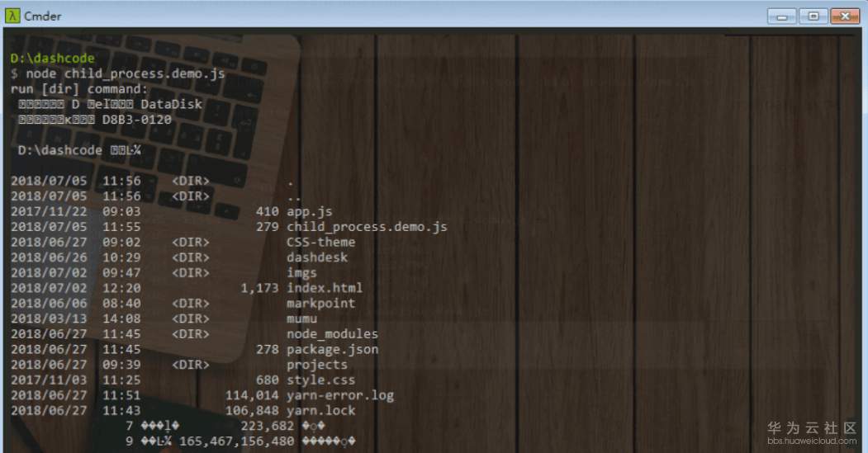Click the 'run [dir] command:' output line
Image resolution: width=868 pixels, height=453 pixels.
click(x=79, y=89)
